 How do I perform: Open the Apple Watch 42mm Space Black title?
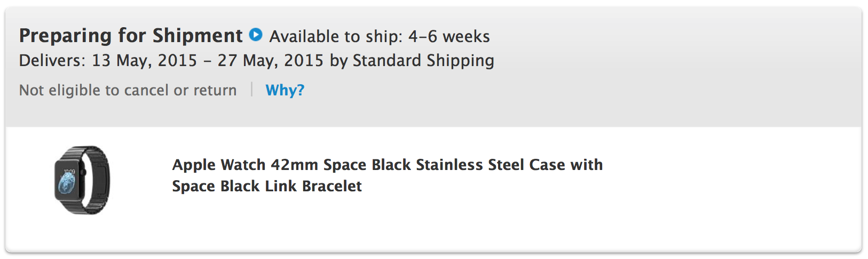click(387, 165)
